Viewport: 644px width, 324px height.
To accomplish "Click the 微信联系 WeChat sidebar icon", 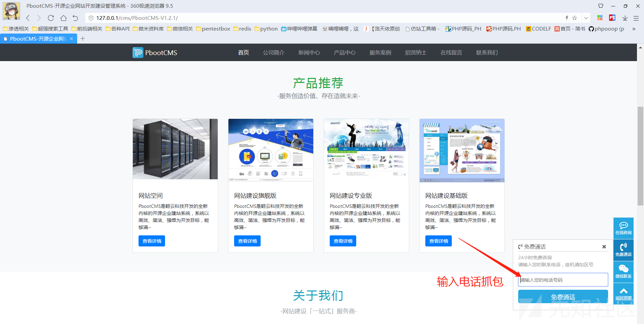I will tap(624, 272).
